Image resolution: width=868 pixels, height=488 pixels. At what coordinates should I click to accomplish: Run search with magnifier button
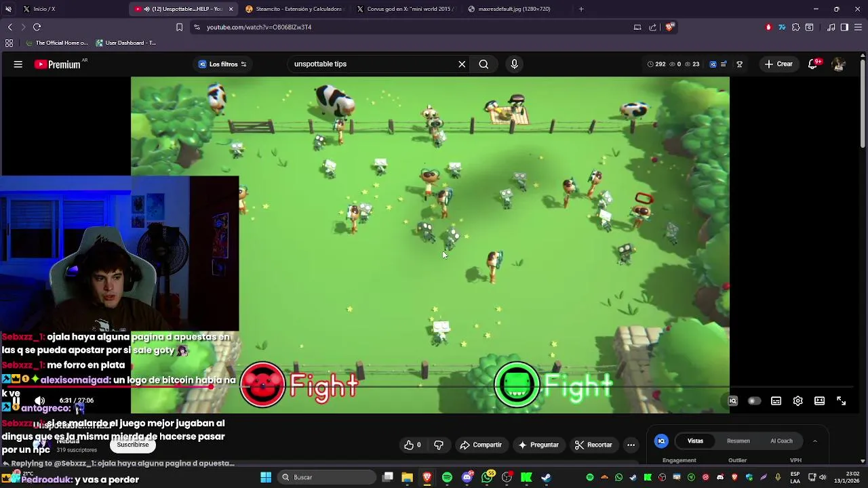click(x=484, y=64)
